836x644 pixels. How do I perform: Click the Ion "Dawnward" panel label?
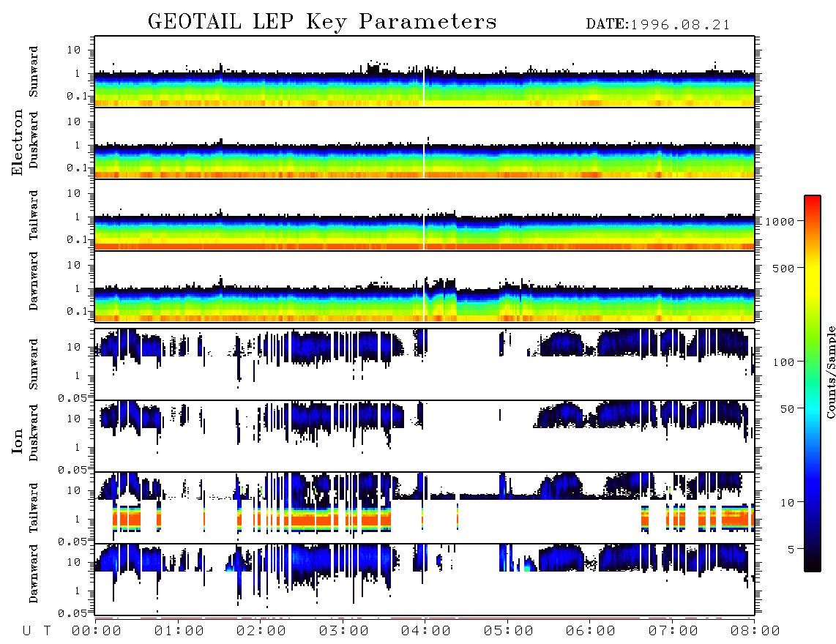coord(34,573)
